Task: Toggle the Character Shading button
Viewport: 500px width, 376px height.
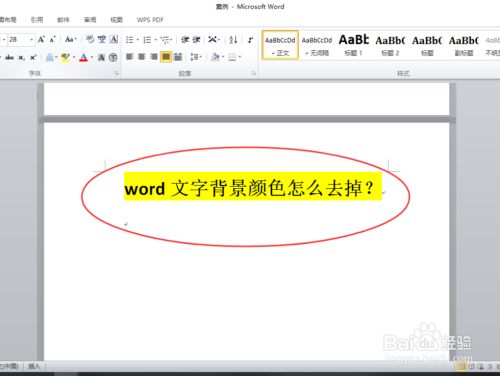Action: (102, 57)
